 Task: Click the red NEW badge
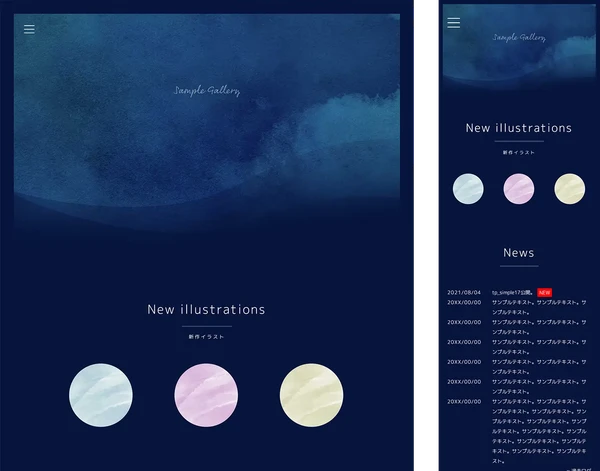pos(544,293)
